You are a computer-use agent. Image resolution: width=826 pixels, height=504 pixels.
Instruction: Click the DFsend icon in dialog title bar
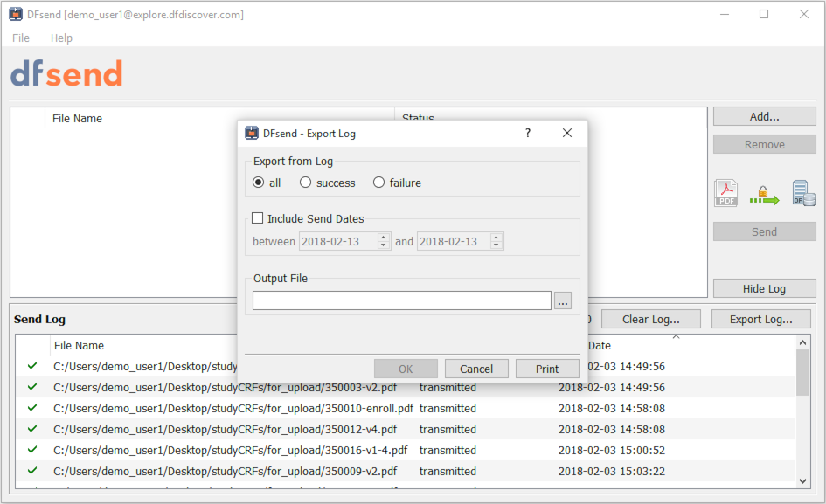point(252,133)
